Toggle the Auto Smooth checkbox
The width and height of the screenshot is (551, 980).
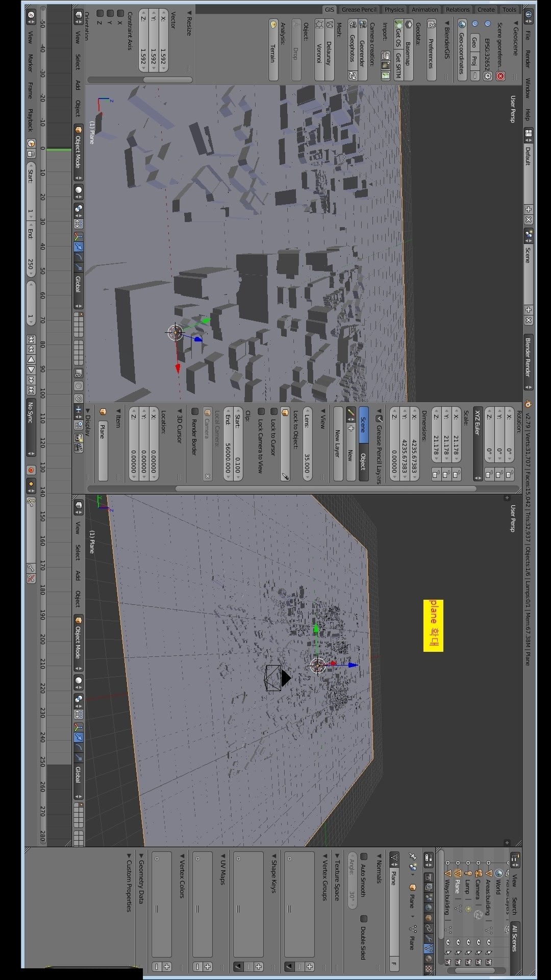(363, 856)
